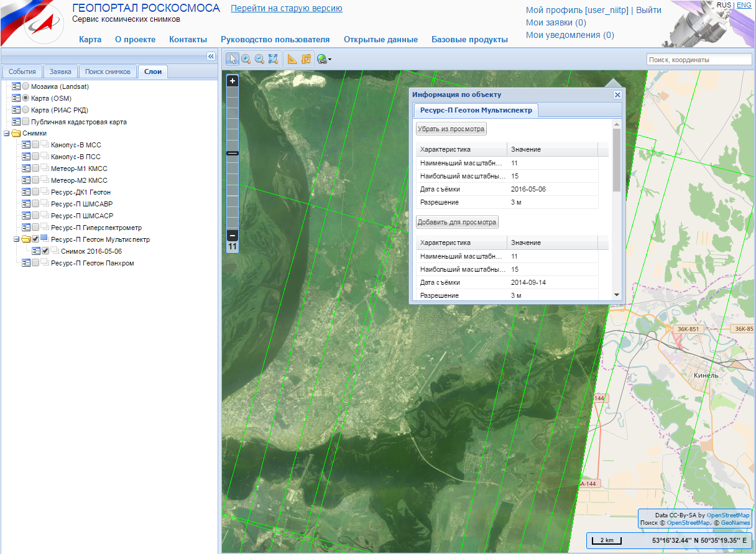The height and width of the screenshot is (554, 756).
Task: Select the Мозаика (Landsat) base map radio
Action: point(25,86)
